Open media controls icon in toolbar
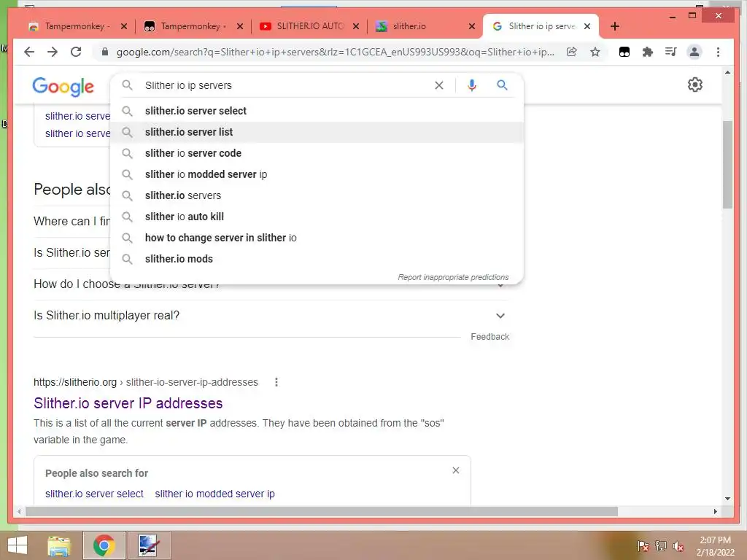This screenshot has width=747, height=560. tap(671, 52)
